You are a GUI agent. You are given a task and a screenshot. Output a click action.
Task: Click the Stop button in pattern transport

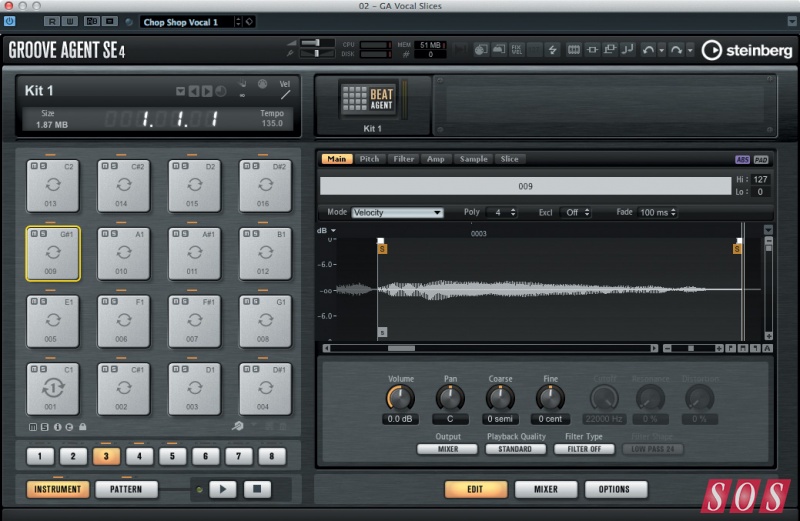pyautogui.click(x=257, y=489)
